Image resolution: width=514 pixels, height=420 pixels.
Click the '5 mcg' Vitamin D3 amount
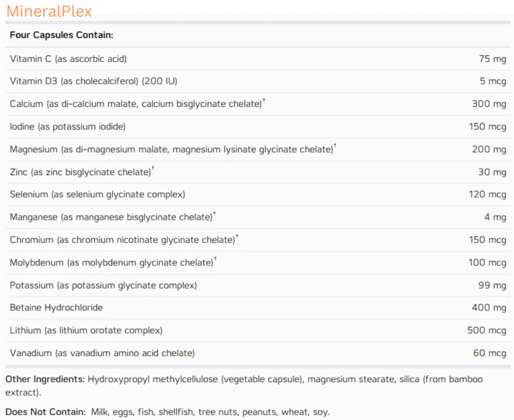[493, 81]
